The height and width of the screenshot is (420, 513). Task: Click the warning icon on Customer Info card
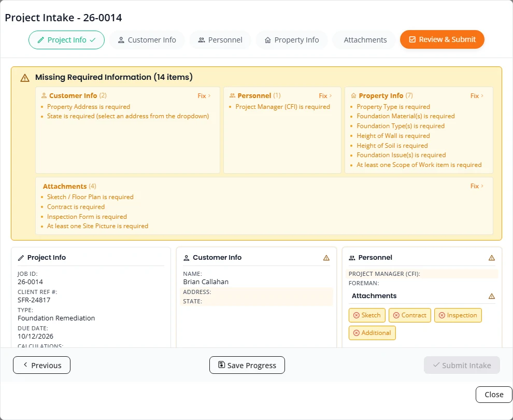326,258
